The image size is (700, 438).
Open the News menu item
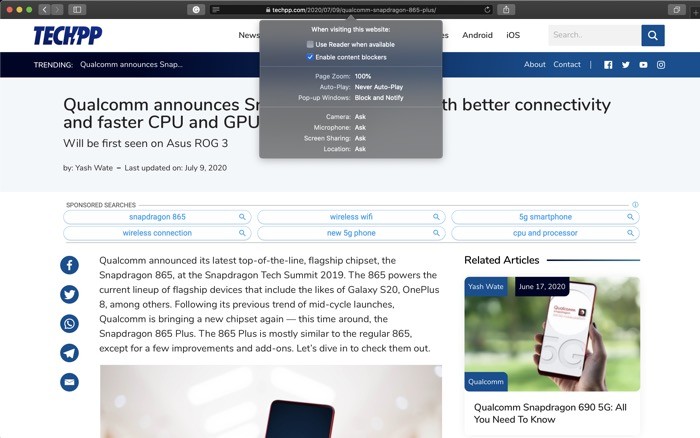248,35
